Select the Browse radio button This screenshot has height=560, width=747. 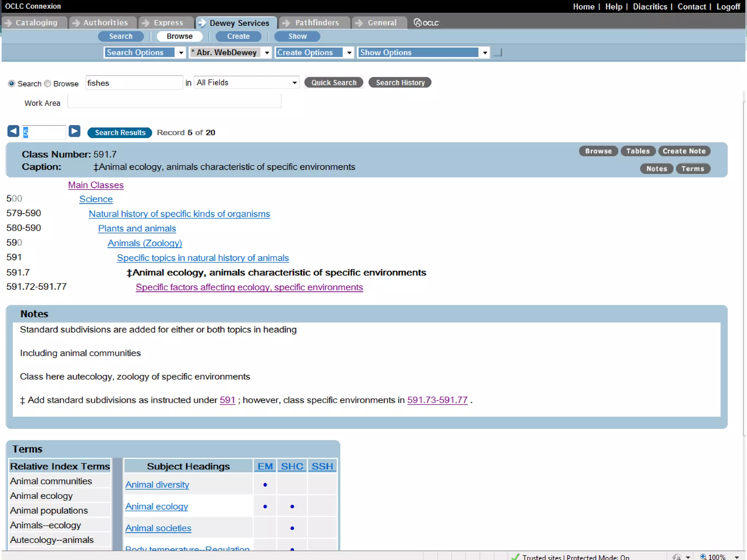47,83
